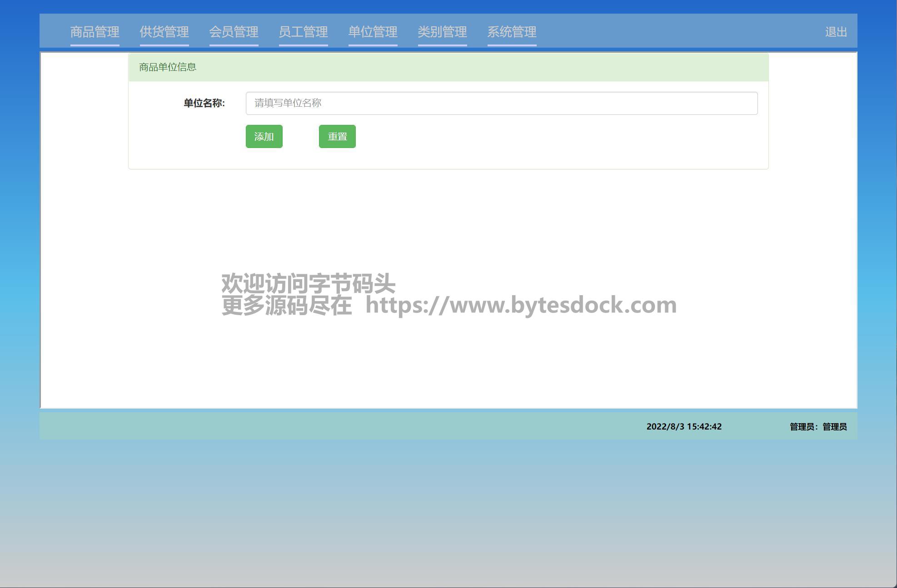The height and width of the screenshot is (588, 897).
Task: Go to the 员工管理 section
Action: 303,32
